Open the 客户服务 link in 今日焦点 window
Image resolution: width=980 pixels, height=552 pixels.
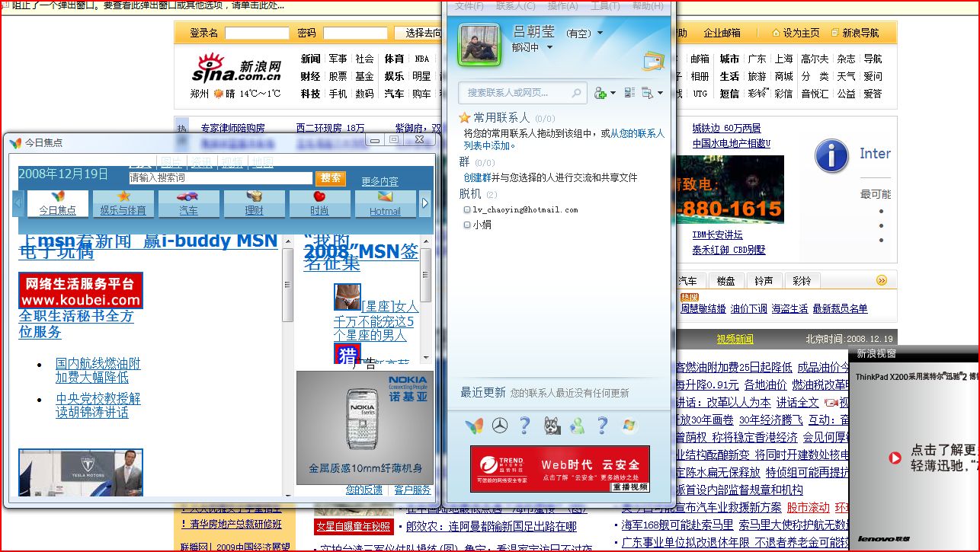[x=412, y=490]
